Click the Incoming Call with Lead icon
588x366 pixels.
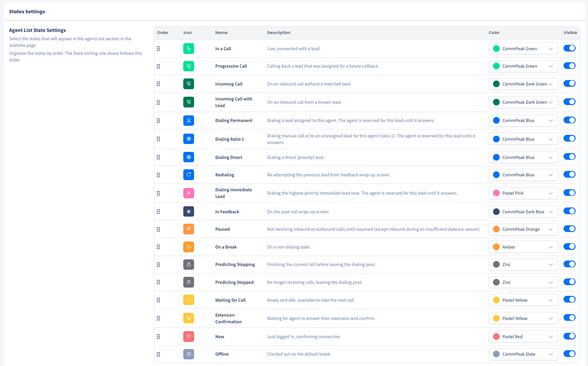189,102
